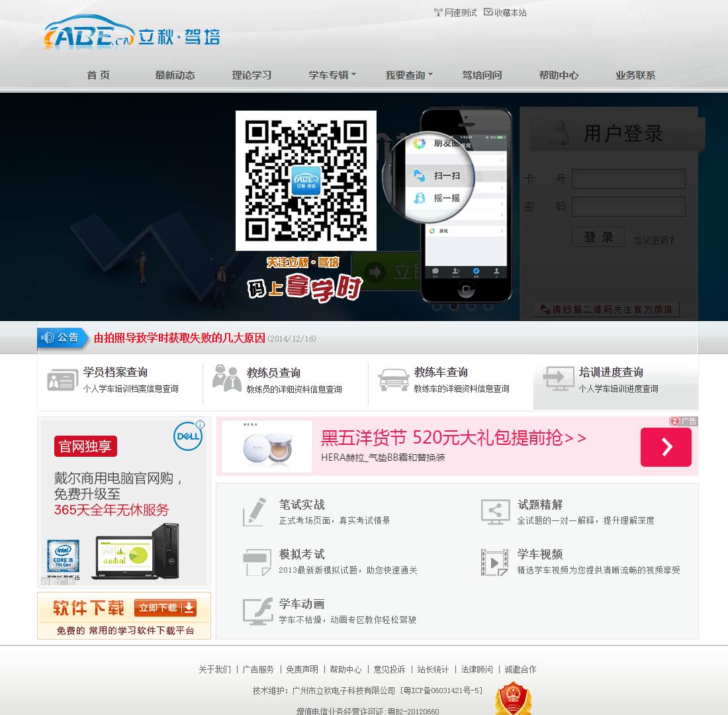Click the 公告 speaker icon
This screenshot has height=715, width=728.
point(48,337)
